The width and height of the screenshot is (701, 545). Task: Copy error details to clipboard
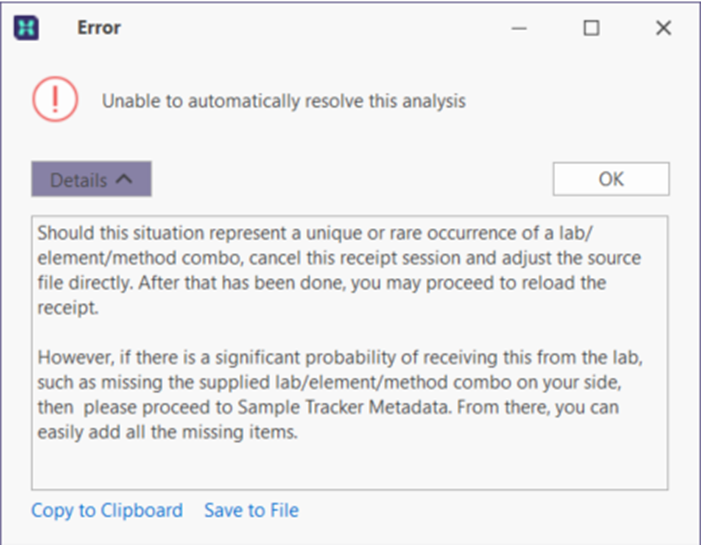pyautogui.click(x=107, y=510)
